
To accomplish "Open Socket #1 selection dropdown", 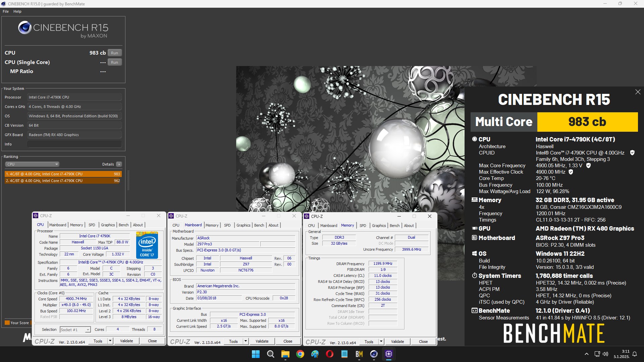I will 75,329.
